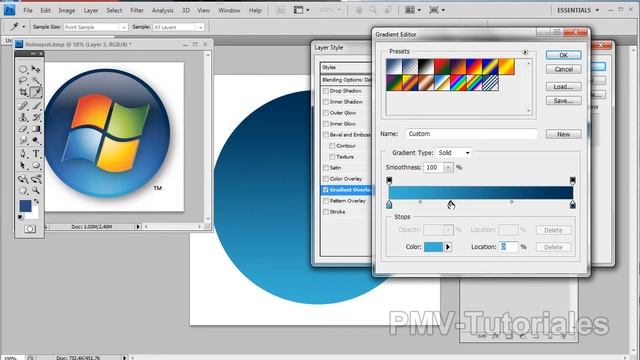Screen dimensions: 640x360
Task: Open the File menu
Action: (28, 10)
